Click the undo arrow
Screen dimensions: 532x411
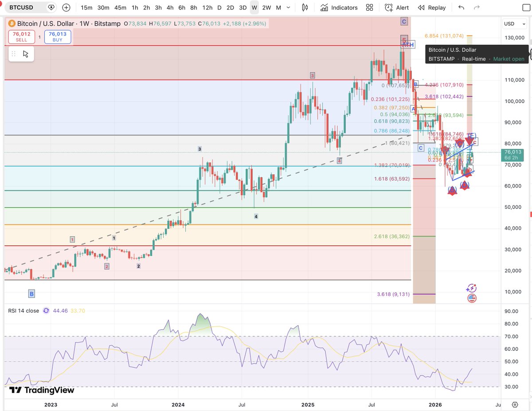pyautogui.click(x=462, y=8)
